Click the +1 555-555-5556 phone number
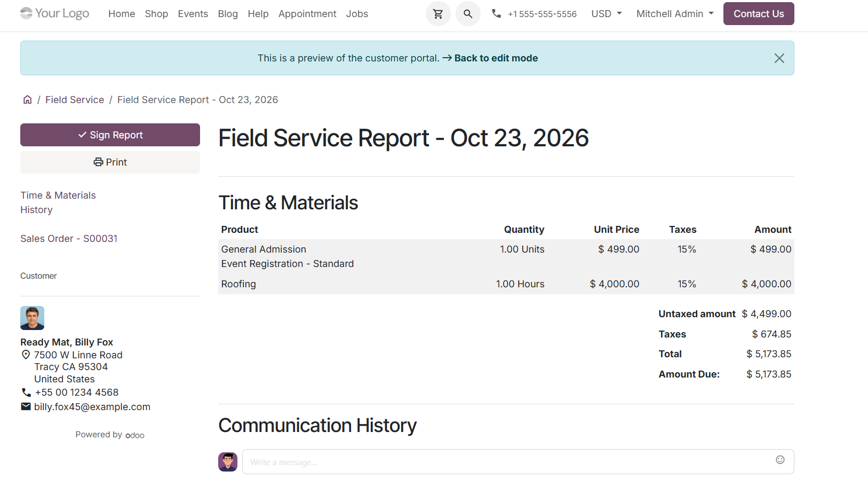868x479 pixels. point(542,14)
